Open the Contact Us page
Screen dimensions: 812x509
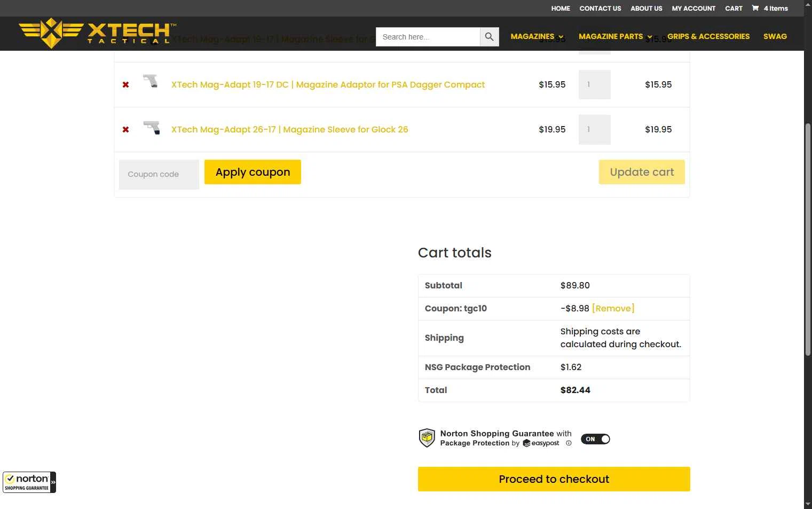click(600, 8)
